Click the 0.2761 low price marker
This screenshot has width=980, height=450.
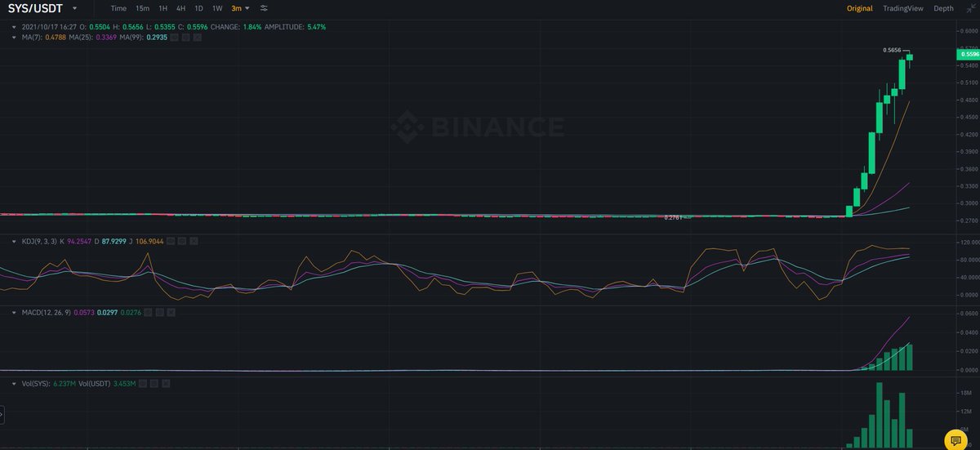[674, 217]
